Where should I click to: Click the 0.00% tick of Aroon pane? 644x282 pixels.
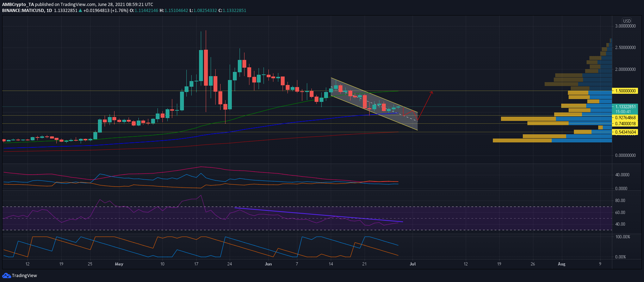coord(620,257)
